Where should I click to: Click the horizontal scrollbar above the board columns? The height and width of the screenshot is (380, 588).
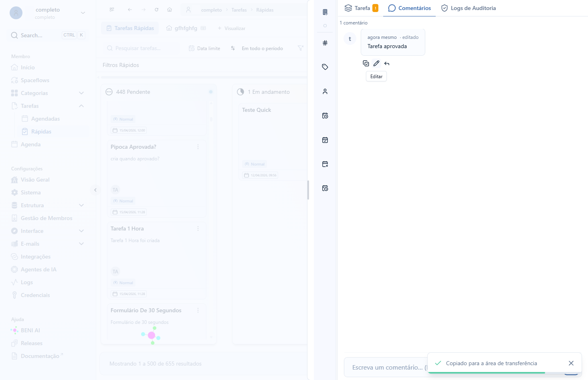pyautogui.click(x=204, y=77)
